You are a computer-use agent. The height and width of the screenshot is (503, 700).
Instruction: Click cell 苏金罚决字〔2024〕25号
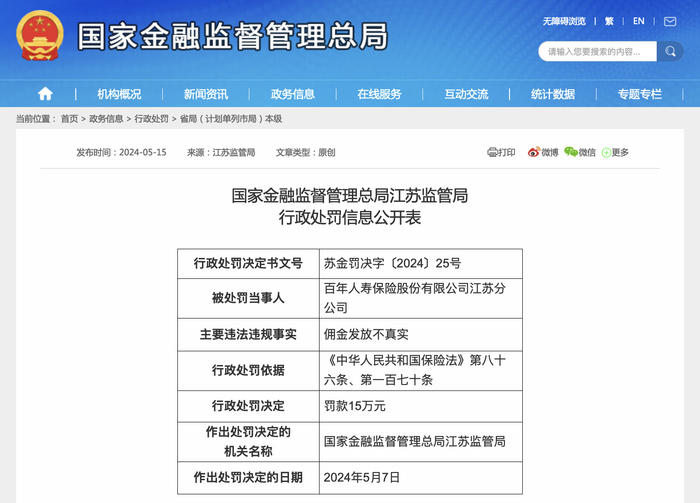coord(421,264)
